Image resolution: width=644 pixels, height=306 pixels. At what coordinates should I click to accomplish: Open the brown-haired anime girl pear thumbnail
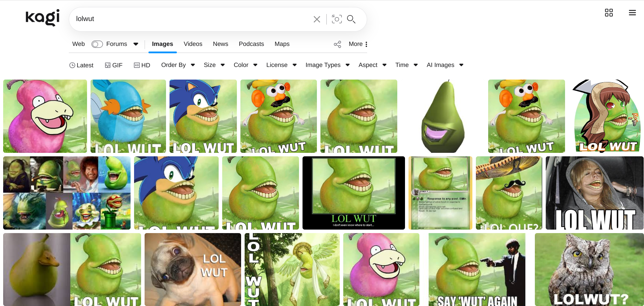click(x=608, y=116)
